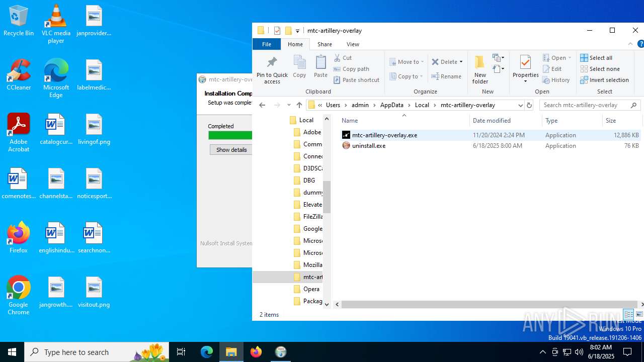Viewport: 644px width, 362px height.
Task: Sort by Size column header
Action: 622,121
